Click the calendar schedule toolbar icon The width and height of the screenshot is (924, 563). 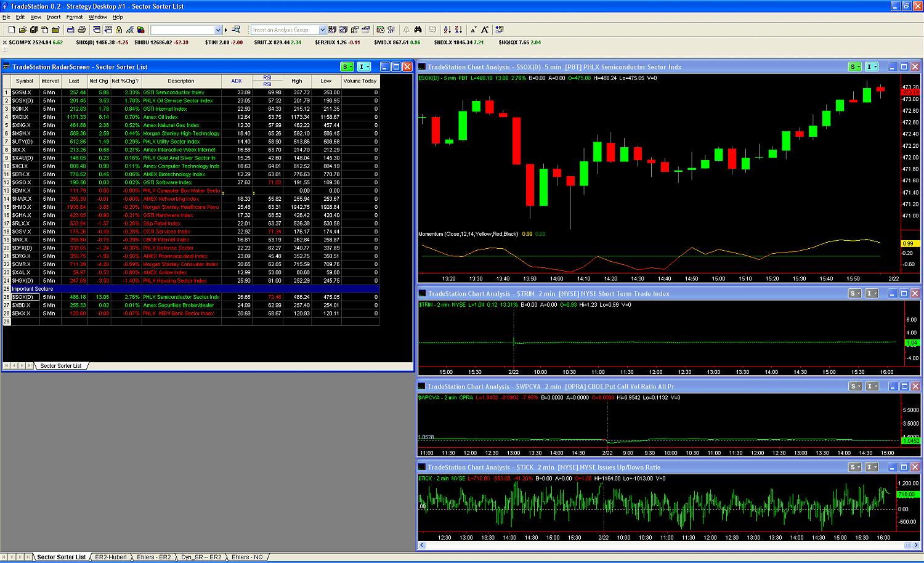pos(381,30)
